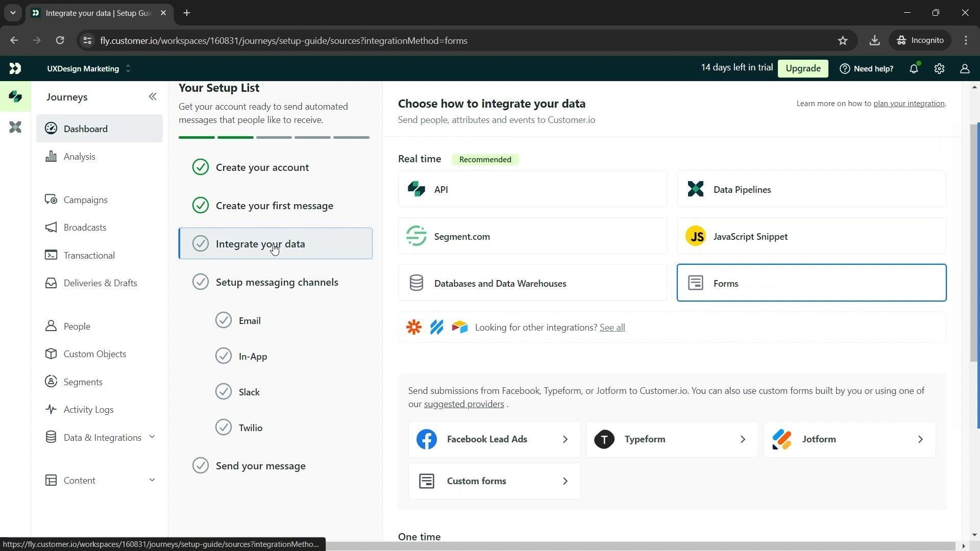Viewport: 980px width, 551px height.
Task: Open the UXDesign Marketing workspace switcher
Action: tap(89, 69)
